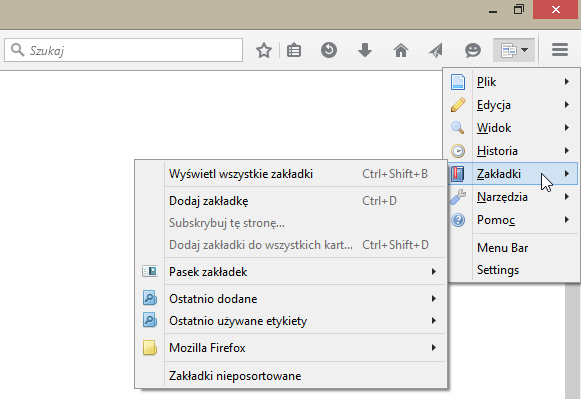Choose Dodaj zakładkę
This screenshot has width=581, height=399.
291,201
